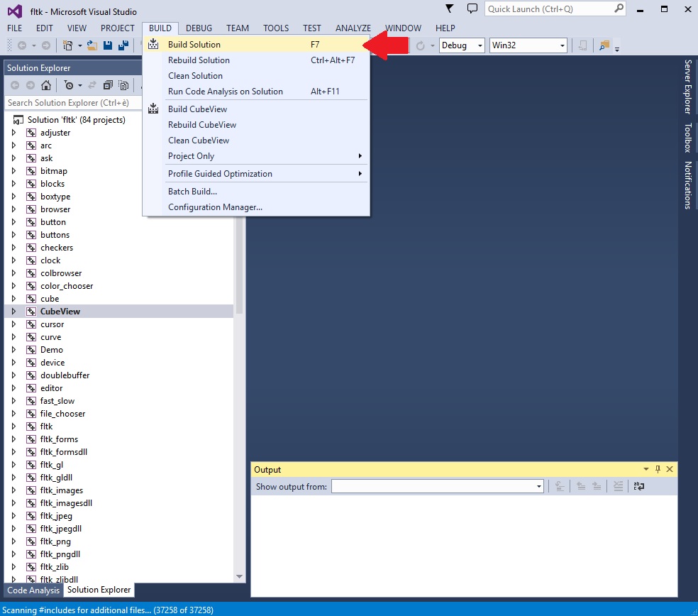698x616 pixels.
Task: Expand the fltk_forms project node
Action: coord(13,439)
